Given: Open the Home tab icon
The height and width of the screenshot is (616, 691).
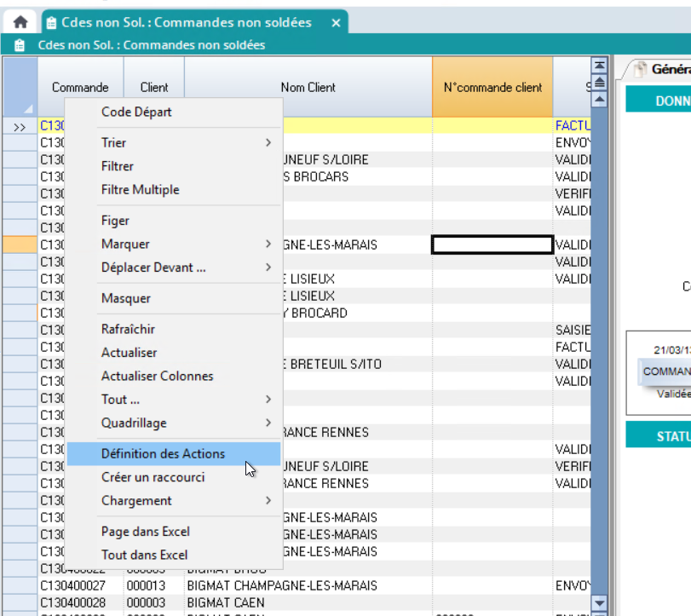Looking at the screenshot, I should (x=20, y=23).
